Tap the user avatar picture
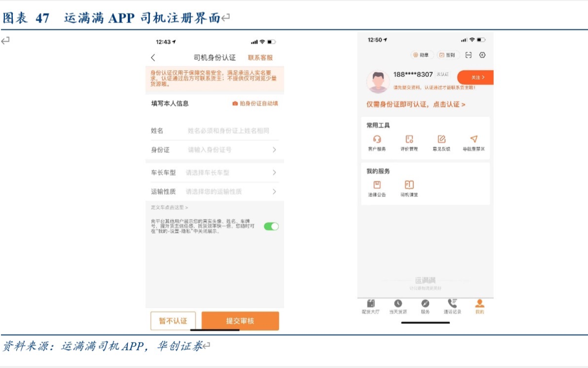The width and height of the screenshot is (588, 368). pyautogui.click(x=378, y=81)
